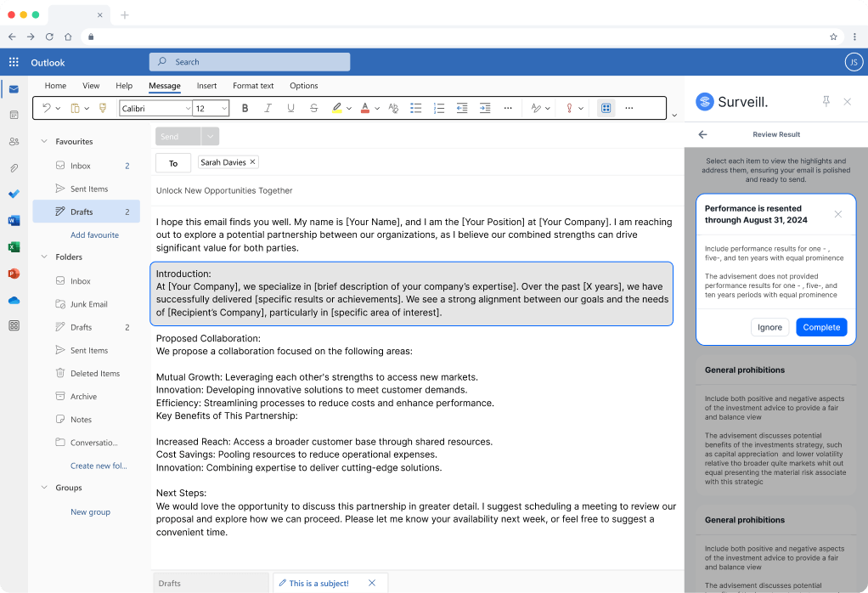This screenshot has height=593, width=868.
Task: Open more formatting options ellipsis after indent
Action: [x=508, y=109]
